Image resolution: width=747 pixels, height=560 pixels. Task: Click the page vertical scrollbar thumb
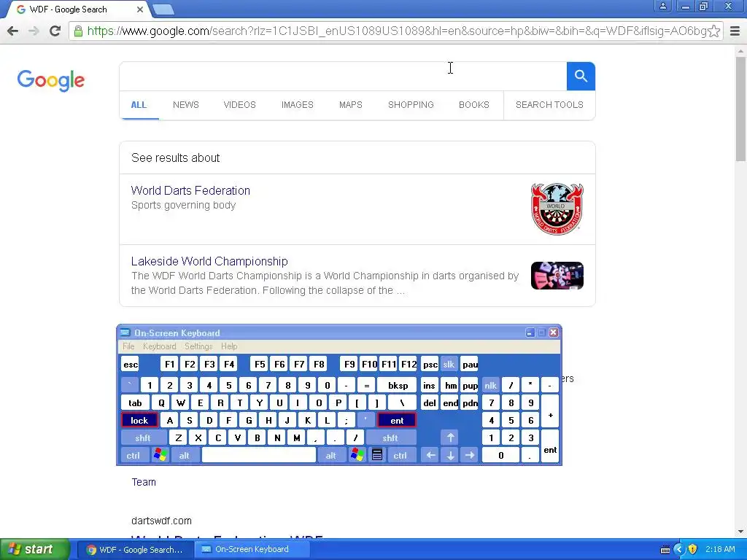pos(740,109)
